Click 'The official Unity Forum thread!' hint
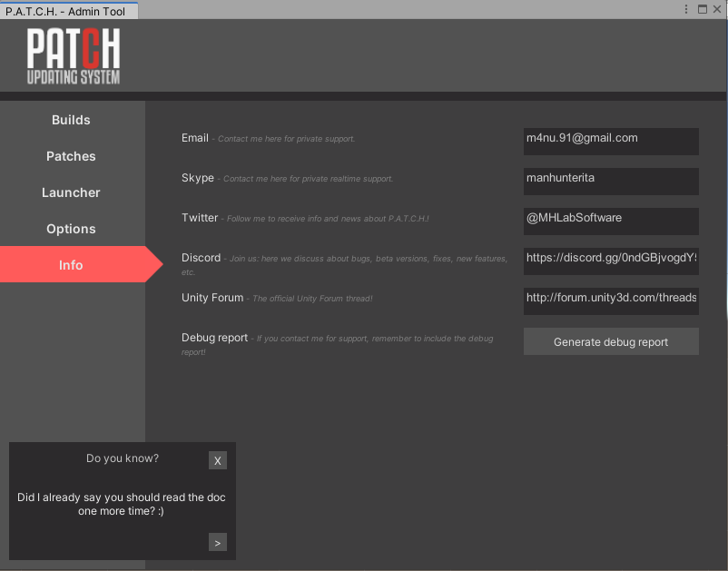This screenshot has height=571, width=728. tap(312, 299)
